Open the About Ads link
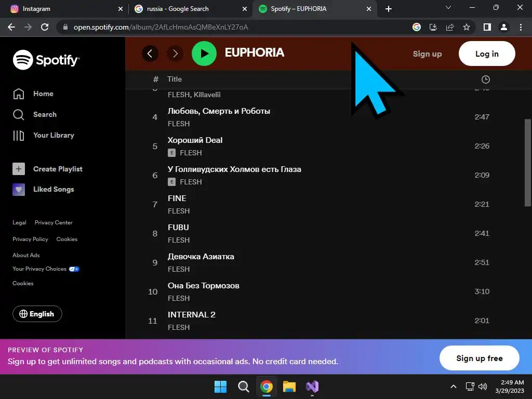Image resolution: width=532 pixels, height=399 pixels. [26, 255]
